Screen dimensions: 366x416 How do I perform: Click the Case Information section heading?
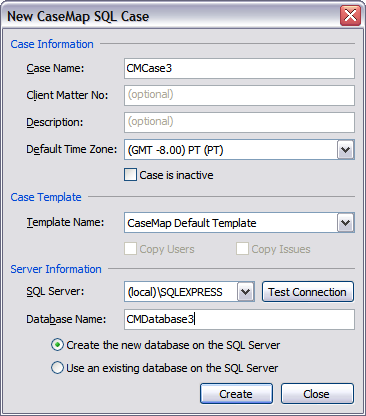pyautogui.click(x=52, y=44)
